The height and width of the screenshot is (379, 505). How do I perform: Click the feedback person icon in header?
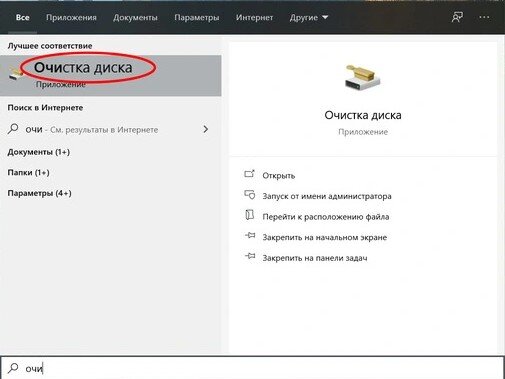click(x=457, y=17)
